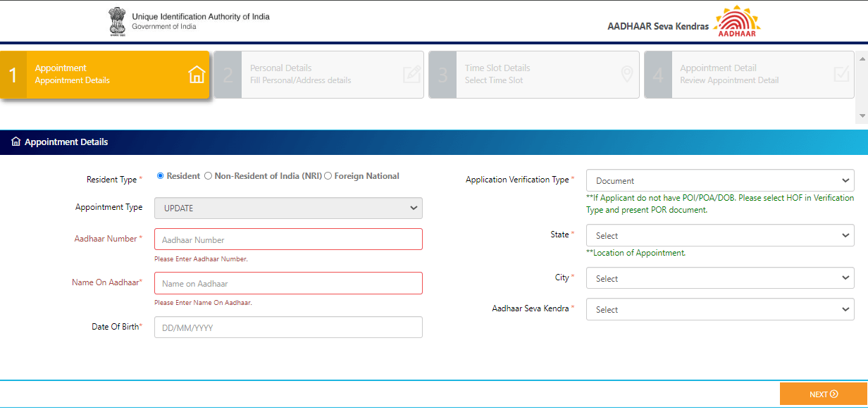868x412 pixels.
Task: Click the home icon beside Appointment Details heading
Action: [16, 142]
